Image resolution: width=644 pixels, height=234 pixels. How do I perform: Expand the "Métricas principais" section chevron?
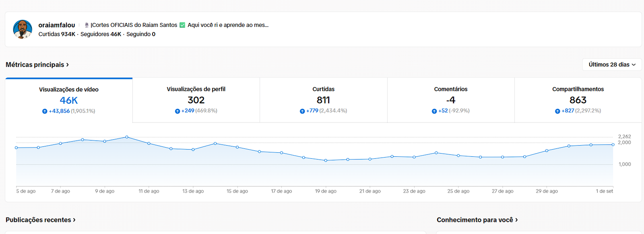tap(68, 65)
